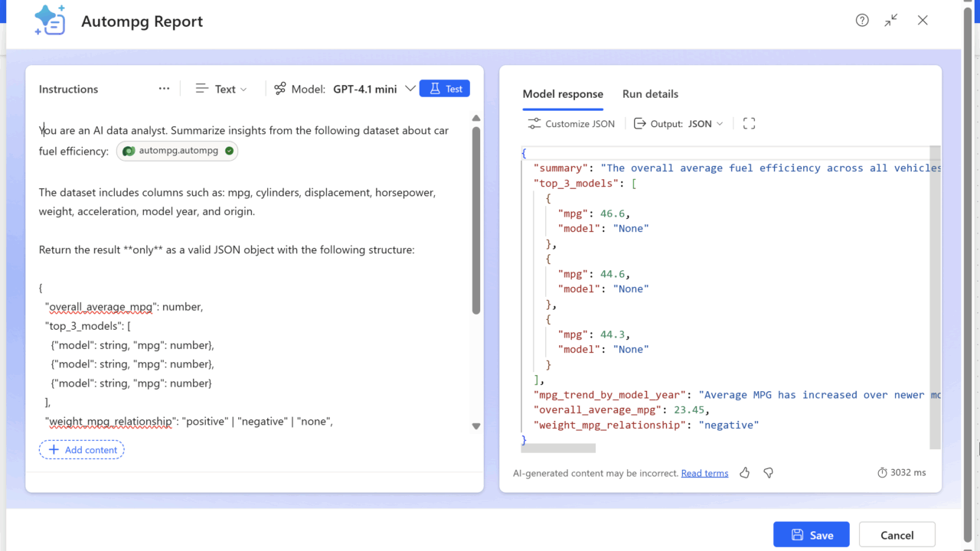Select the autompg.autompg dataset chip

[x=177, y=151]
